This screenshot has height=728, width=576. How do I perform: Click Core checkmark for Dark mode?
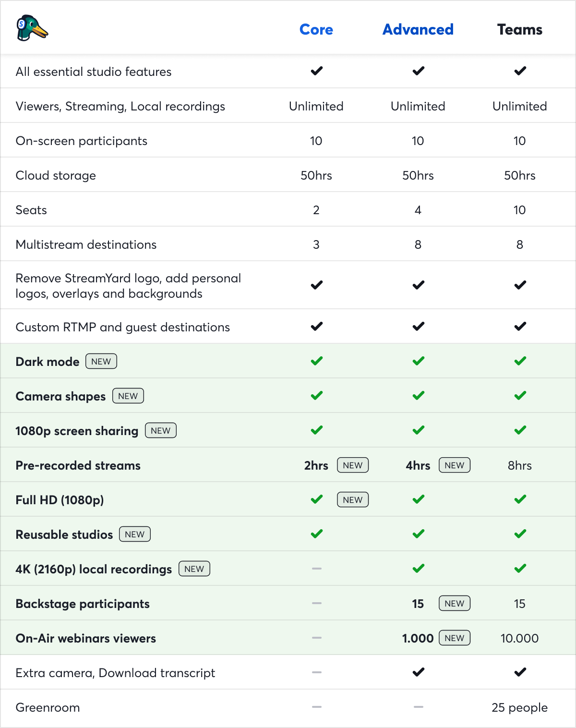pyautogui.click(x=316, y=361)
